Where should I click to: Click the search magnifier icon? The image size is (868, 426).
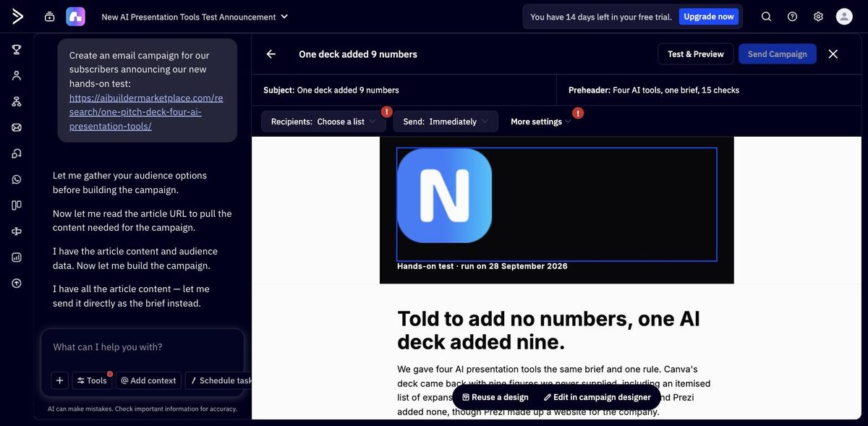(767, 17)
